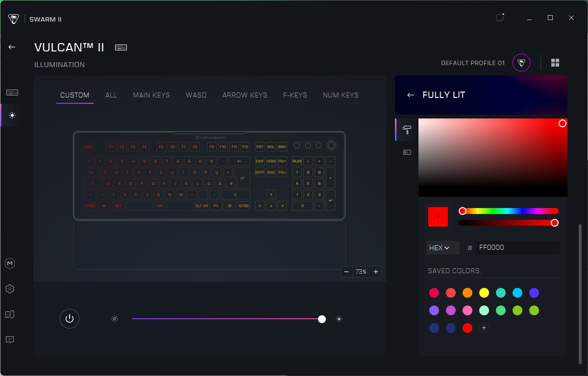
Task: Switch to the F-KEYS tab
Action: [295, 95]
